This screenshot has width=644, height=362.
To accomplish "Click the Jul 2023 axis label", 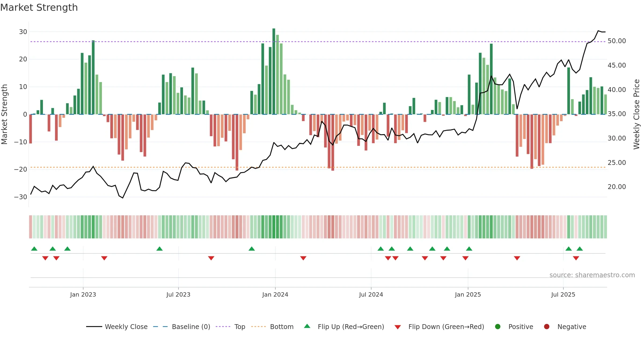I will (x=178, y=294).
